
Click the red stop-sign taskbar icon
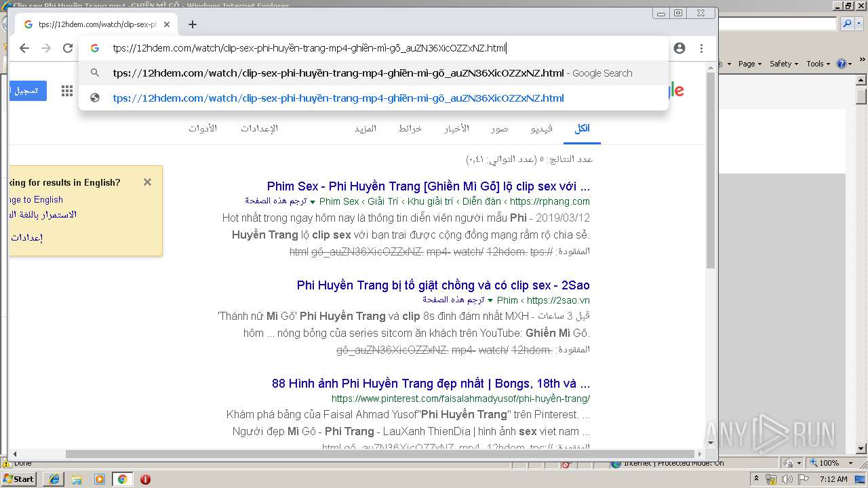pos(145,479)
